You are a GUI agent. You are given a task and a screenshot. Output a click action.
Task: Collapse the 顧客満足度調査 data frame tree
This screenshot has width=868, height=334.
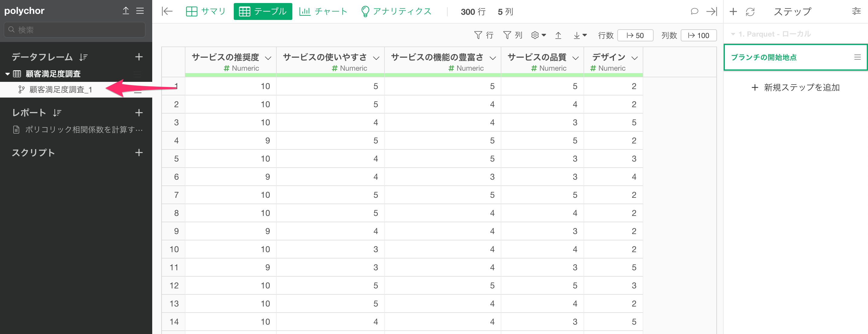tap(8, 74)
